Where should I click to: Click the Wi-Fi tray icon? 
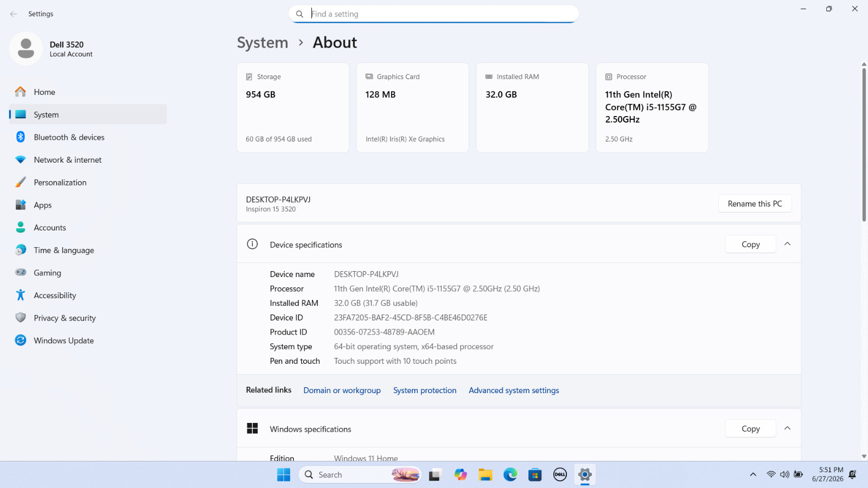[x=771, y=475]
